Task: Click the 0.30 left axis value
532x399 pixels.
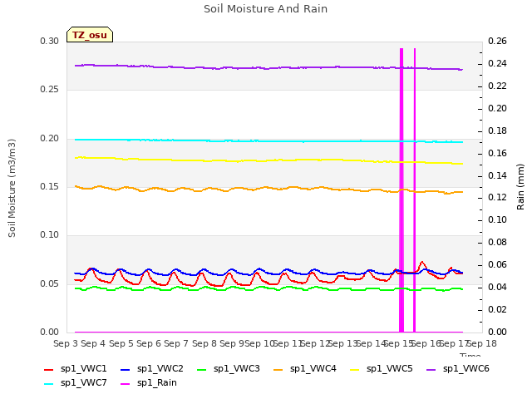Action: [50, 42]
